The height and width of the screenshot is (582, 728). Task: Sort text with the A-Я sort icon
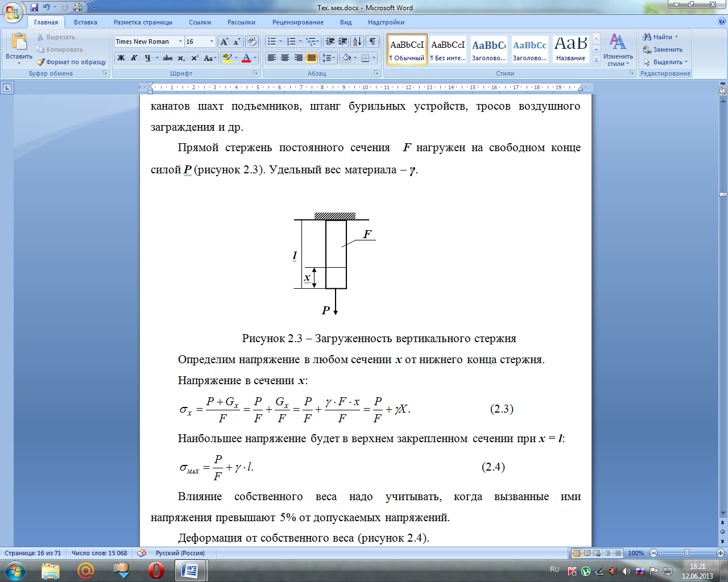(x=357, y=41)
